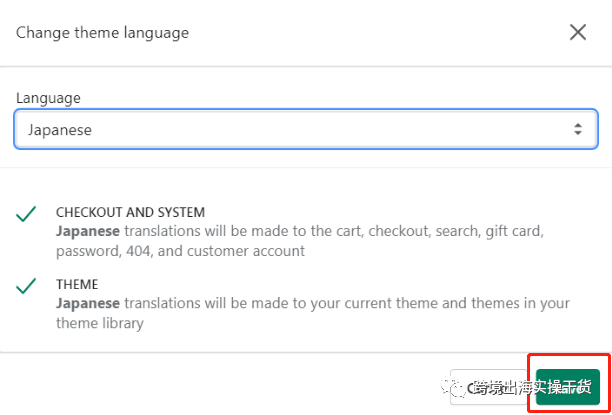The width and height of the screenshot is (612, 415).
Task: Open the Language dropdown showing Japanese
Action: [306, 129]
